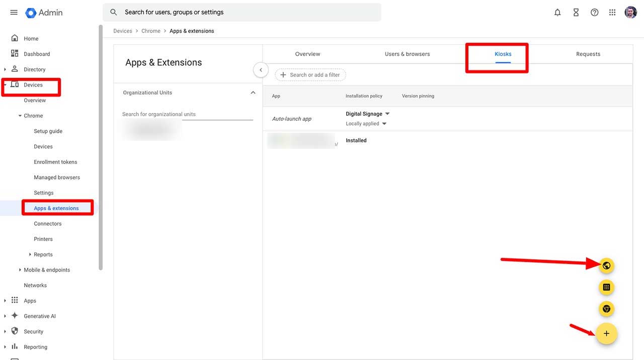Screen dimensions: 644x360
Task: Add app from Chrome Web Store button
Action: click(606, 309)
